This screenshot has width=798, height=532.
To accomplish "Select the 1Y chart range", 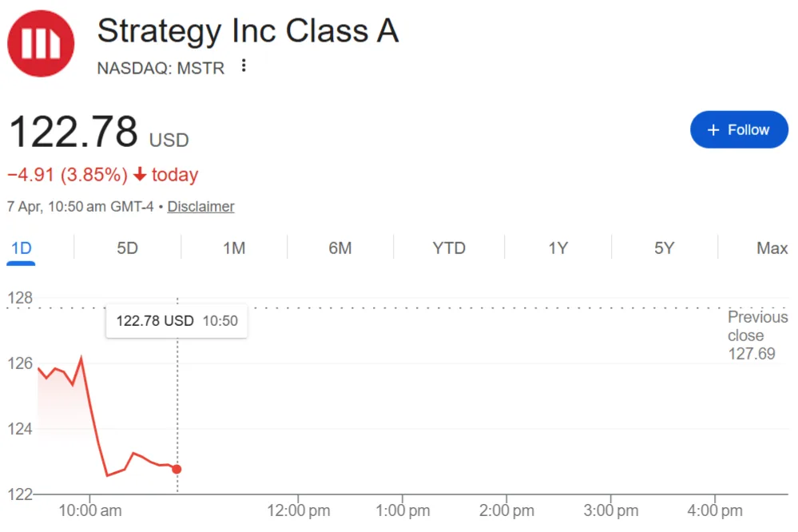I will 557,248.
